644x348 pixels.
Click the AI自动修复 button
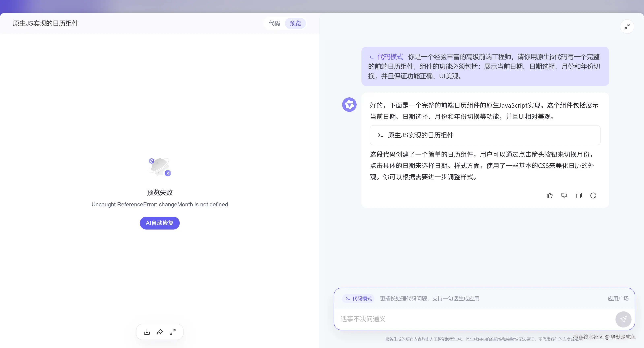pos(160,223)
